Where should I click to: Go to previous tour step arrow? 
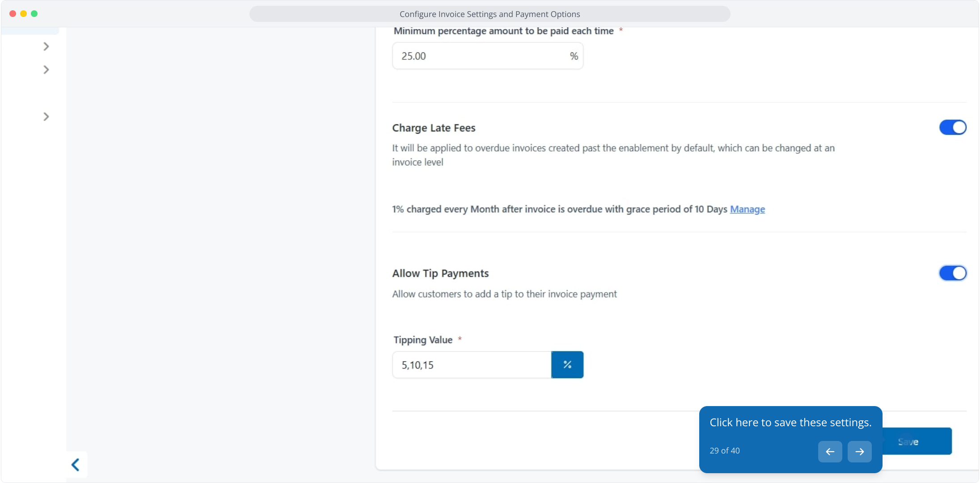(x=830, y=452)
